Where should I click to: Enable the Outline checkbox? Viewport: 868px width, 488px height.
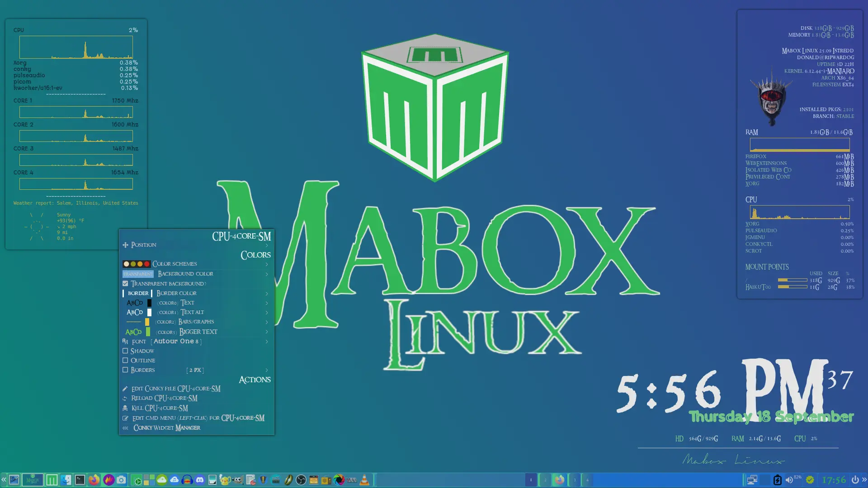click(x=125, y=360)
